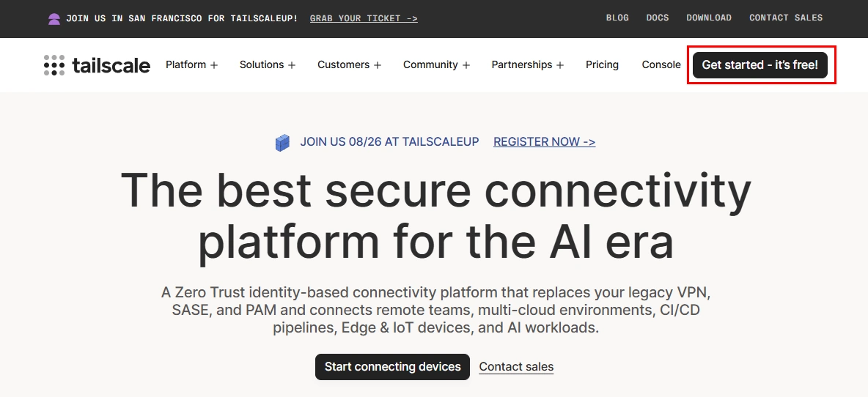This screenshot has height=397, width=868.
Task: Click the plus icon beside Solutions
Action: [292, 65]
